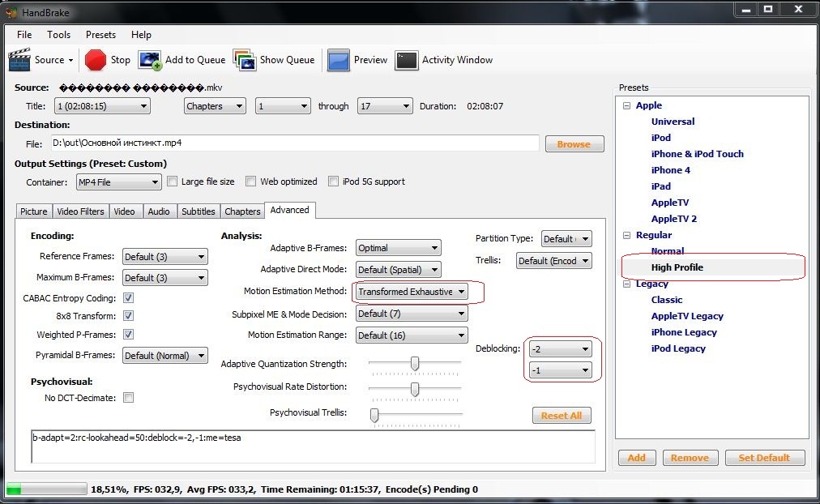Viewport: 820px width, 504px height.
Task: Open the Adaptive Direct Mode dropdown
Action: coord(398,270)
